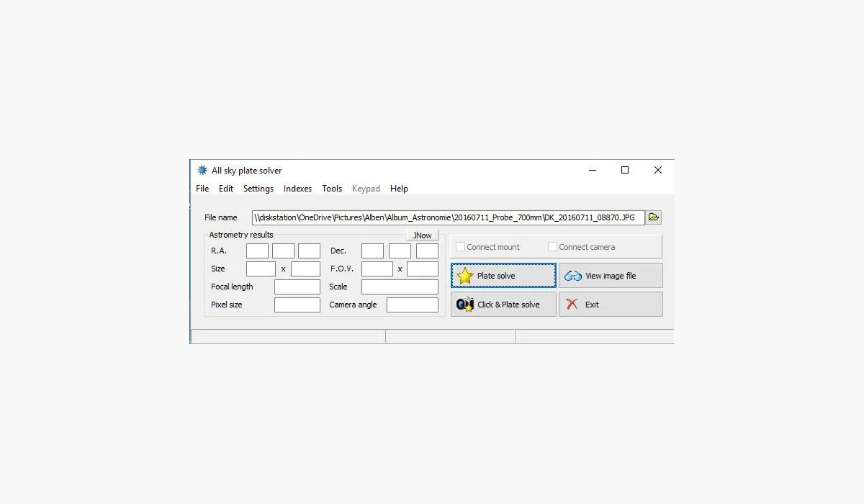Click the Camera angle field
Image resolution: width=864 pixels, height=504 pixels.
pos(413,305)
